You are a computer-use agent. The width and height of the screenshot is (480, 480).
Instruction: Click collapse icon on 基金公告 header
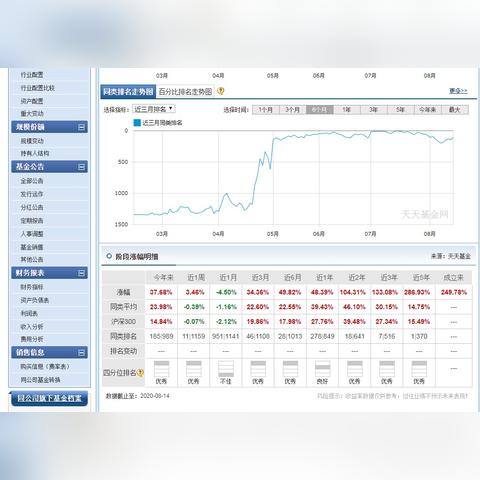coord(81,167)
